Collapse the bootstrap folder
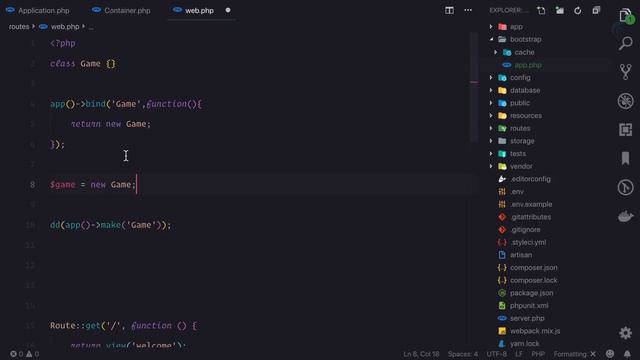This screenshot has height=360, width=640. [x=525, y=39]
